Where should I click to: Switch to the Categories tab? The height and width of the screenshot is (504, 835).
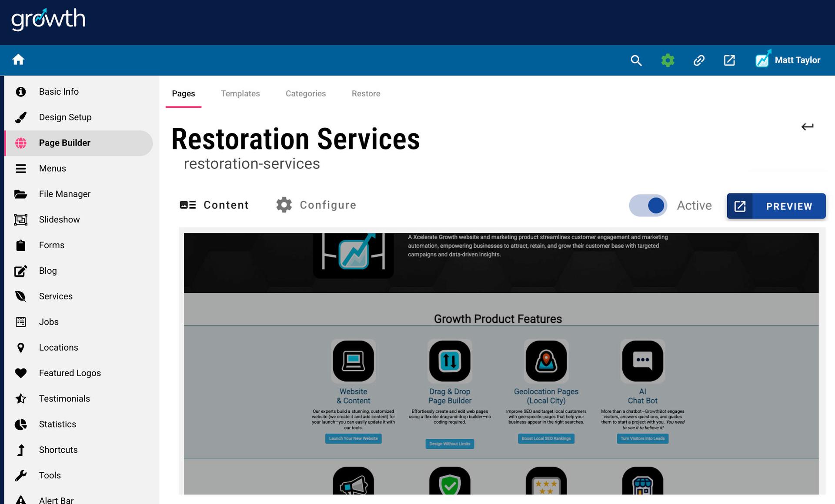click(305, 93)
